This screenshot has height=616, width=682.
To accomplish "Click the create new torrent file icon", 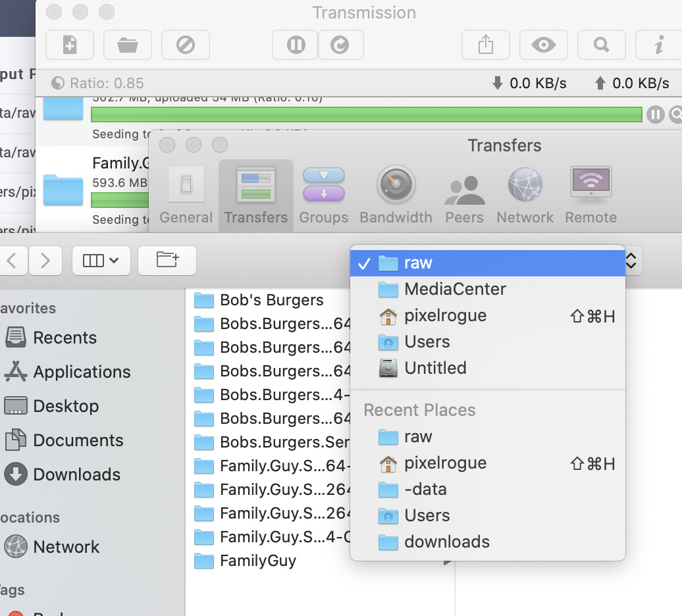I will click(70, 45).
